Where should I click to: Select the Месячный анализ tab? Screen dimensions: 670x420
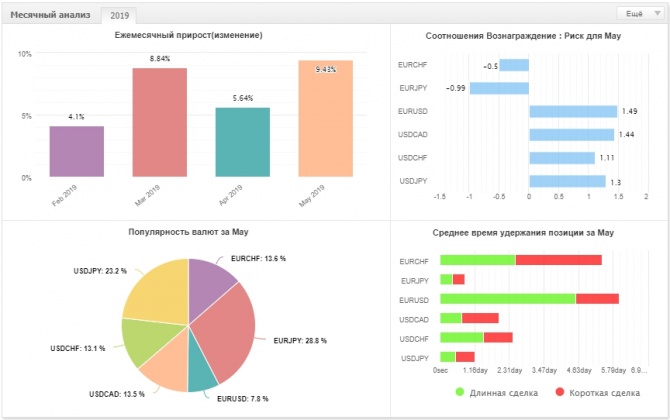(50, 15)
